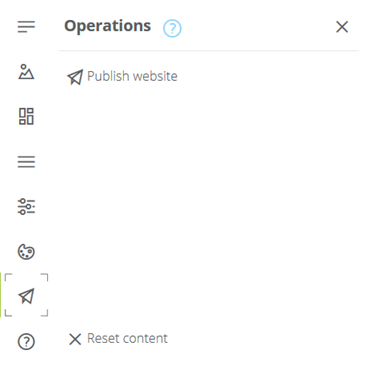371x366 pixels.
Task: Click the X icon before Reset content
Action: [75, 339]
